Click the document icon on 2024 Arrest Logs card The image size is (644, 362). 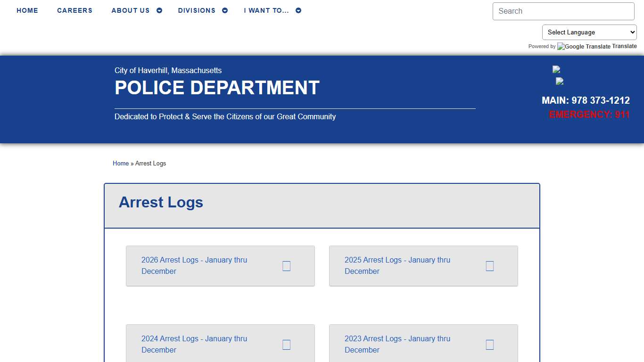tap(286, 345)
